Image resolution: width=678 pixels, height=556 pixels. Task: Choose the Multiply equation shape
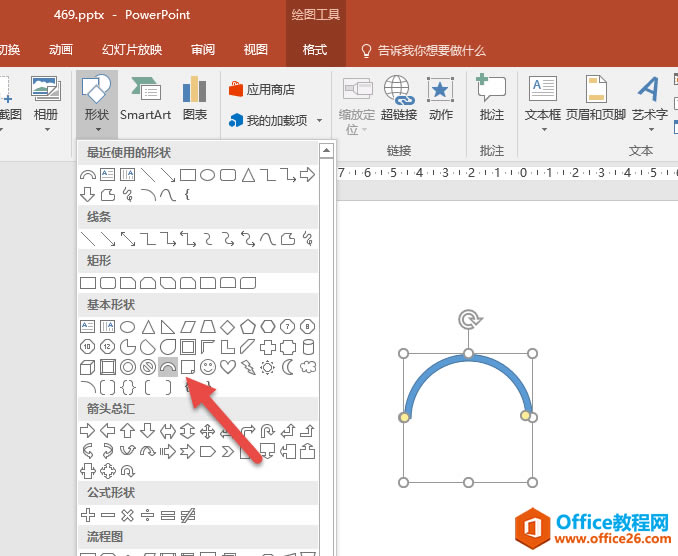[x=128, y=515]
